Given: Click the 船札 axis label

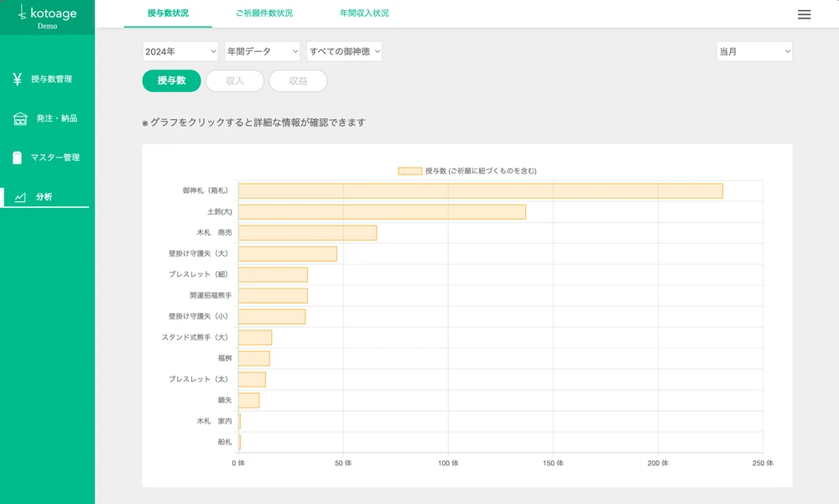Looking at the screenshot, I should pyautogui.click(x=225, y=442).
